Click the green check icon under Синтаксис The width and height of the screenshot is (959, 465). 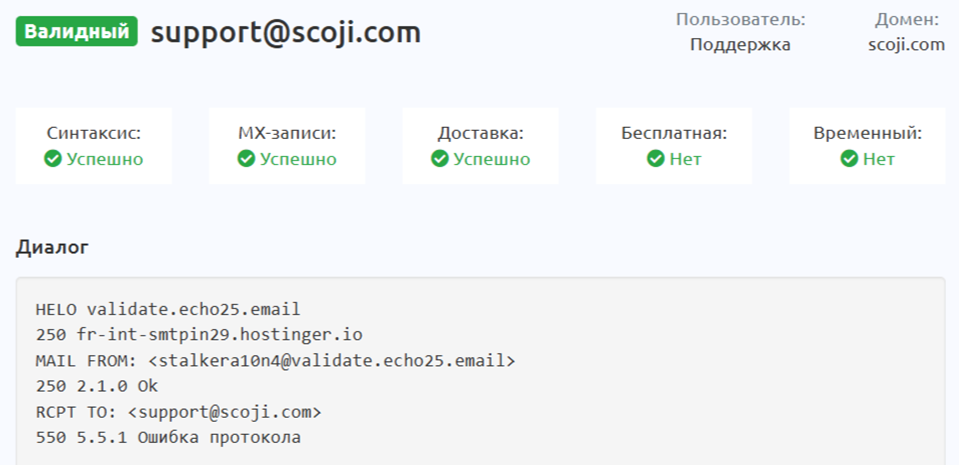coord(54,159)
